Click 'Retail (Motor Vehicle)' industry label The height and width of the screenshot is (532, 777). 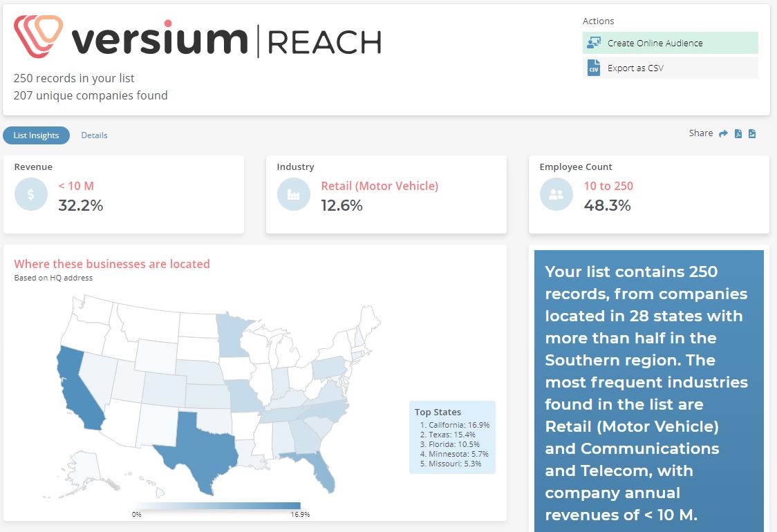tap(380, 186)
